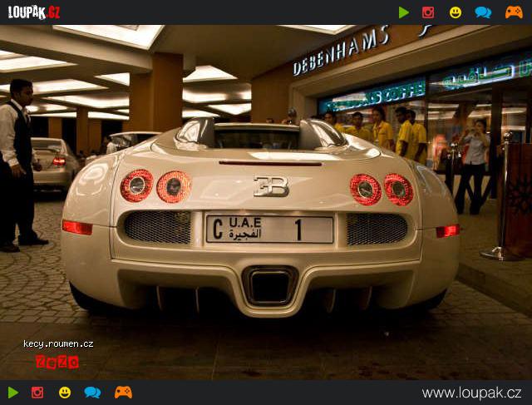Open header blue chat bubbles icon
The height and width of the screenshot is (405, 532).
[483, 12]
